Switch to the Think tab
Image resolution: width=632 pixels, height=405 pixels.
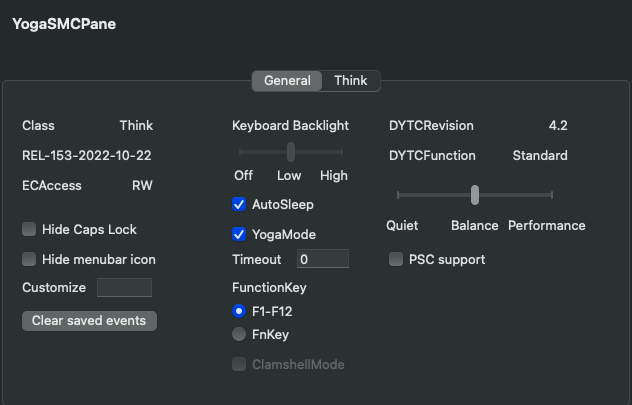point(351,81)
